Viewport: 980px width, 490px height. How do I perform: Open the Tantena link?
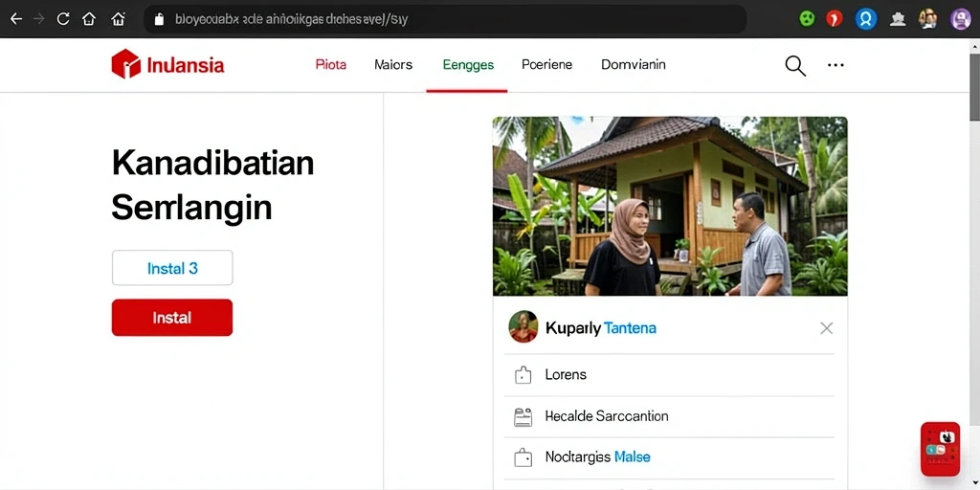coord(630,328)
